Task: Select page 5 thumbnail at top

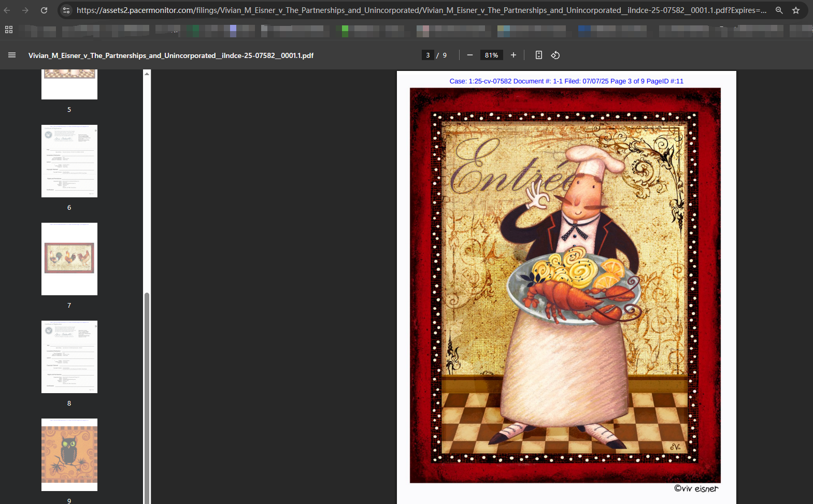Action: coord(69,85)
